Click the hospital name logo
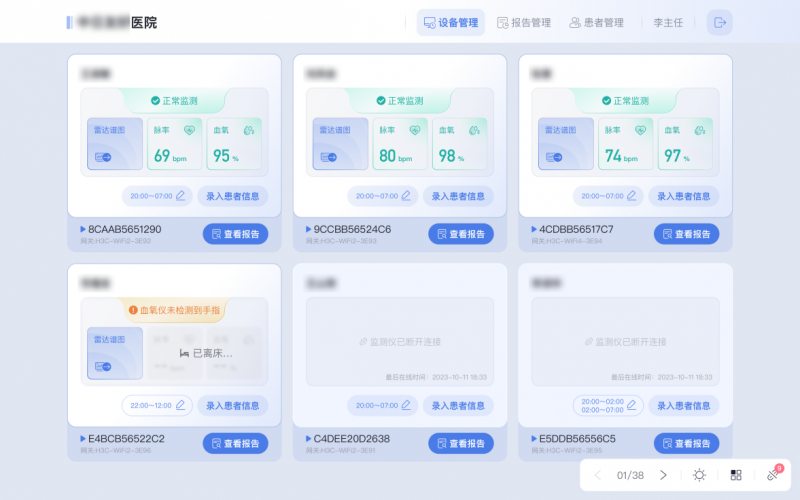 pyautogui.click(x=112, y=22)
